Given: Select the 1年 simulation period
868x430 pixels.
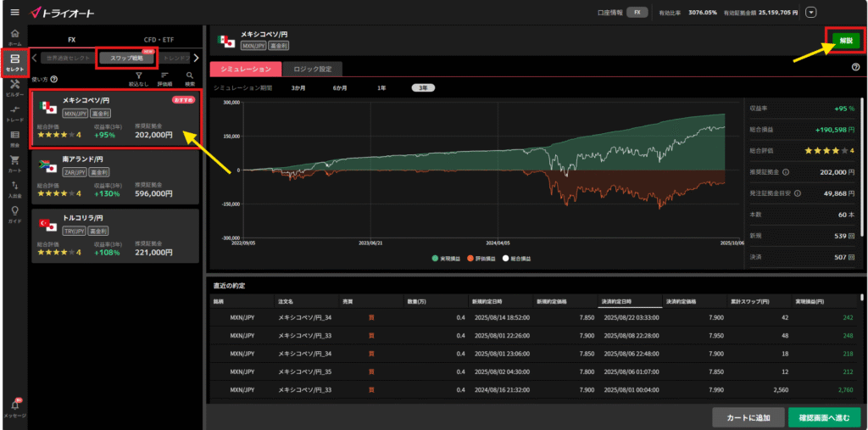Looking at the screenshot, I should click(x=381, y=87).
